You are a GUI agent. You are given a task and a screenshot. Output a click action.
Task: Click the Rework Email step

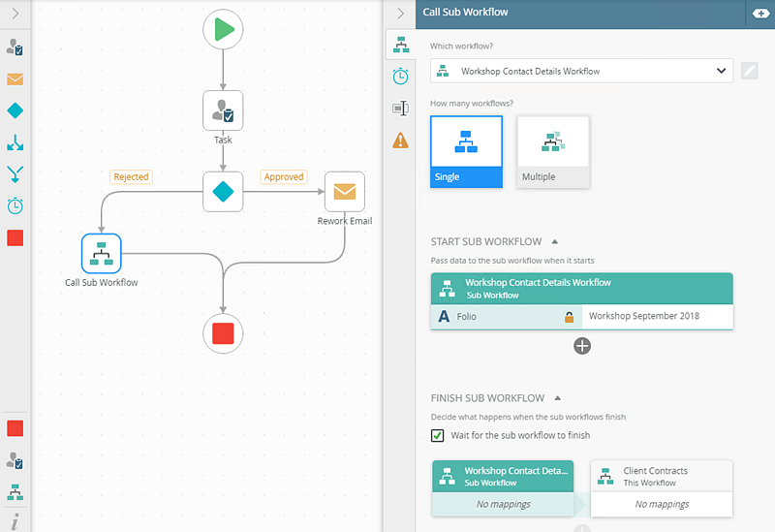tap(344, 192)
